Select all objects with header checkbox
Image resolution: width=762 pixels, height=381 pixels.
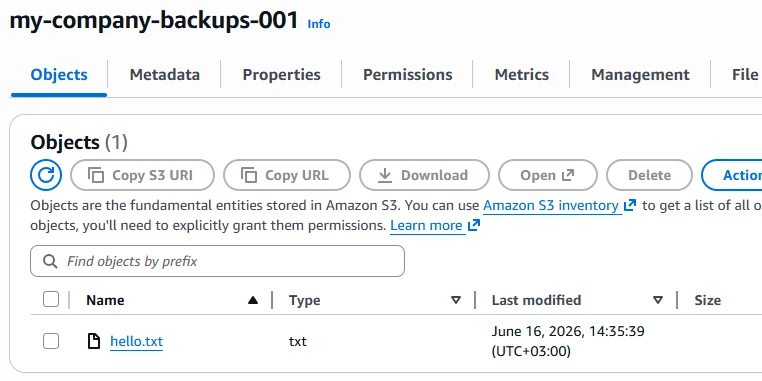click(x=51, y=300)
